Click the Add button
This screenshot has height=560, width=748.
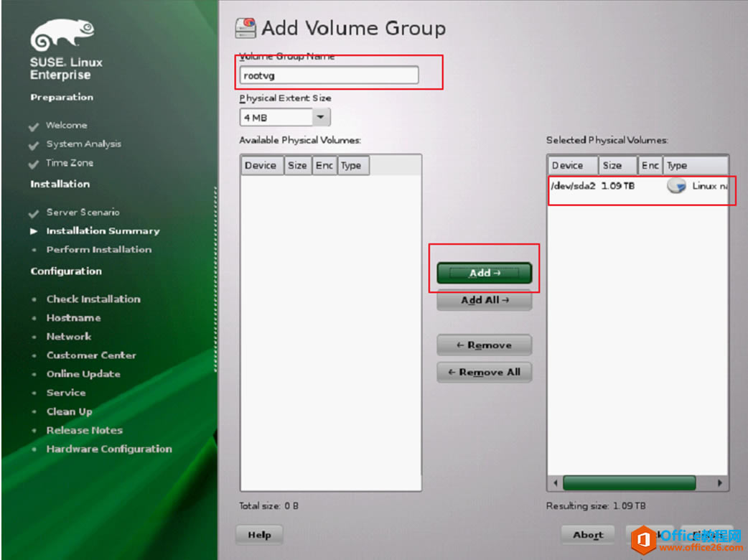484,273
